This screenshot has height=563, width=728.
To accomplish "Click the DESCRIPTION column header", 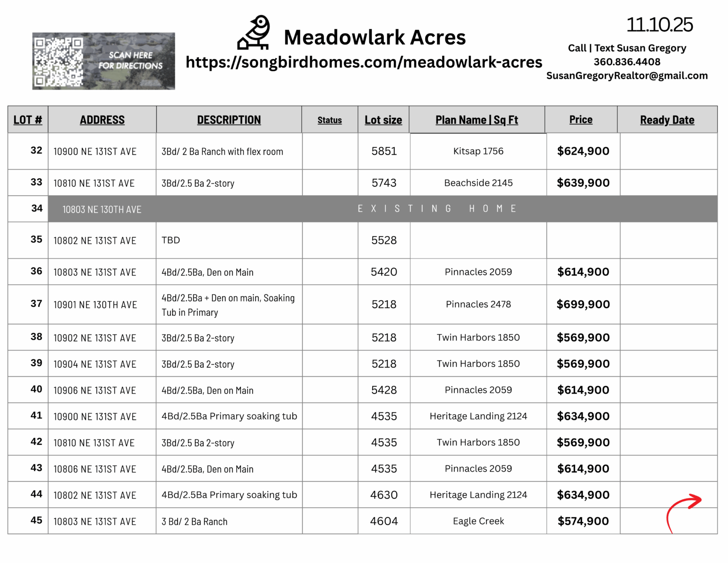I will tap(229, 120).
